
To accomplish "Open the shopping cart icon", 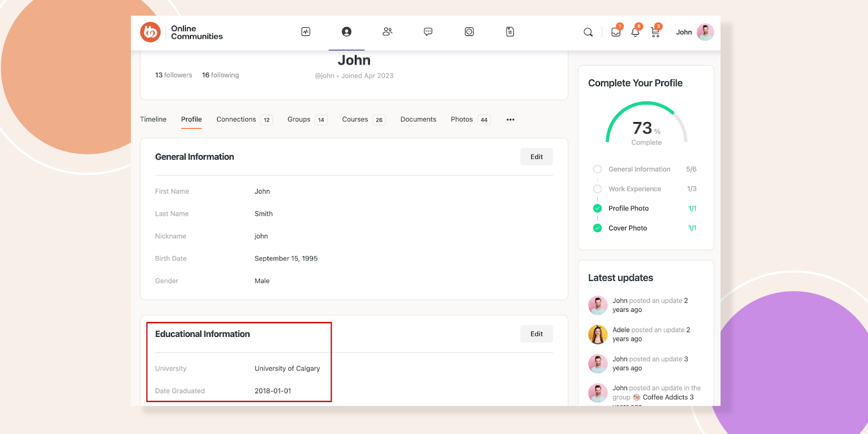I will (x=655, y=32).
